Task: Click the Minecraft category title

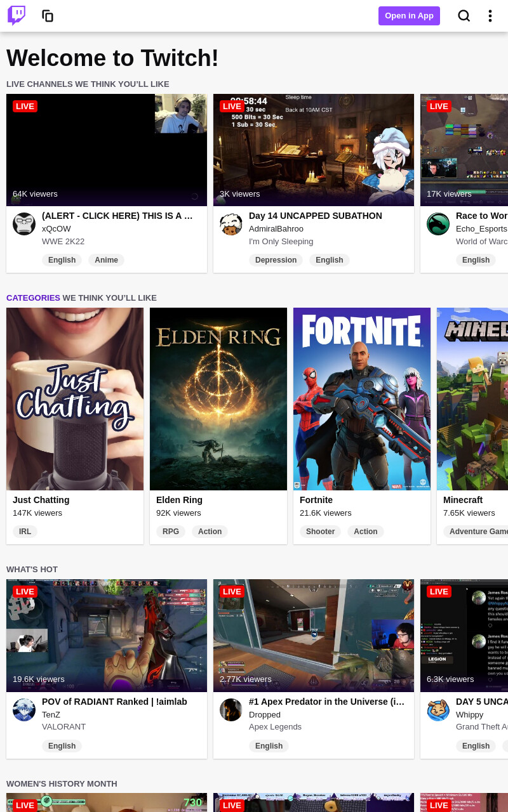Action: 463,500
